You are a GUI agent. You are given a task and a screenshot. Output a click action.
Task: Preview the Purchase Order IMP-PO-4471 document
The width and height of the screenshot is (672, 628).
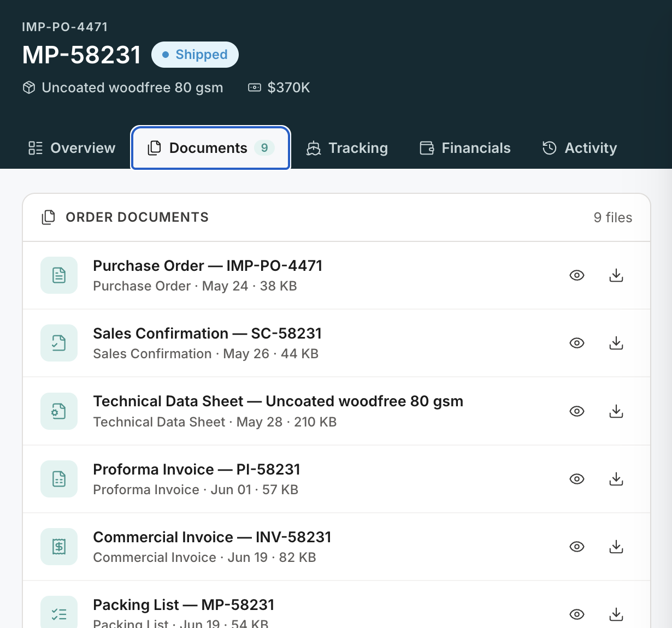[x=577, y=275]
